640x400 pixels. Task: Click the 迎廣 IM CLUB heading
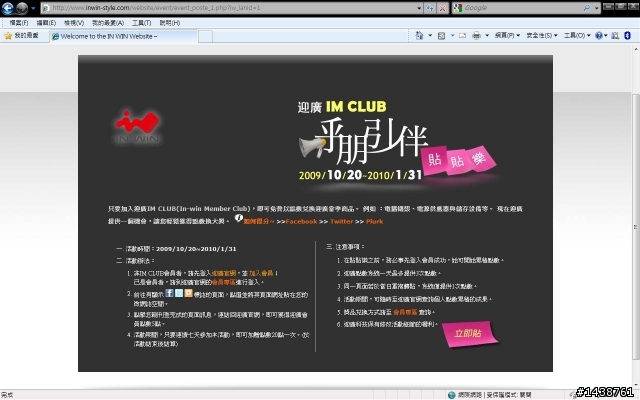[x=342, y=107]
